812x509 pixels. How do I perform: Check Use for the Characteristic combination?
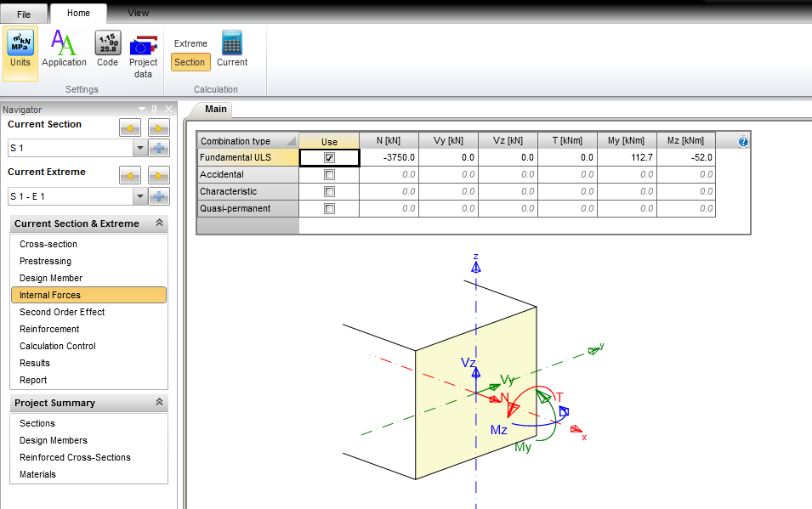329,191
